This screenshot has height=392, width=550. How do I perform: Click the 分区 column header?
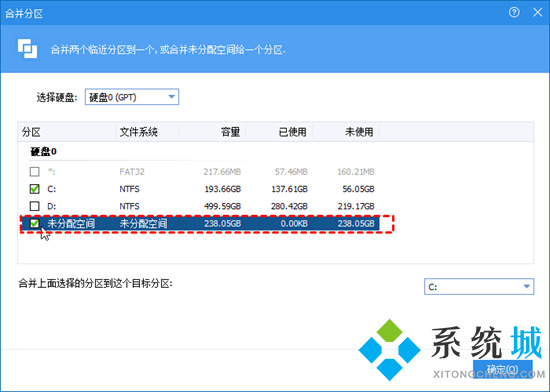pyautogui.click(x=67, y=132)
